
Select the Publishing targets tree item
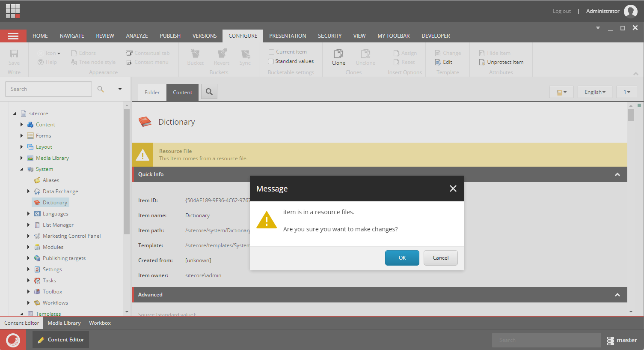[x=64, y=258]
